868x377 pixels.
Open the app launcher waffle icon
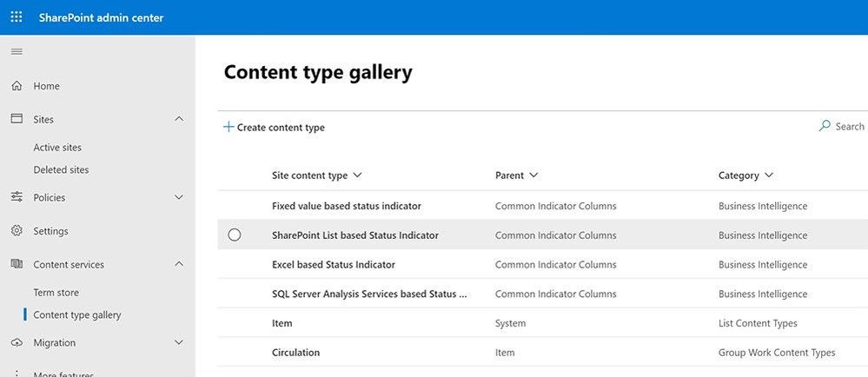17,17
